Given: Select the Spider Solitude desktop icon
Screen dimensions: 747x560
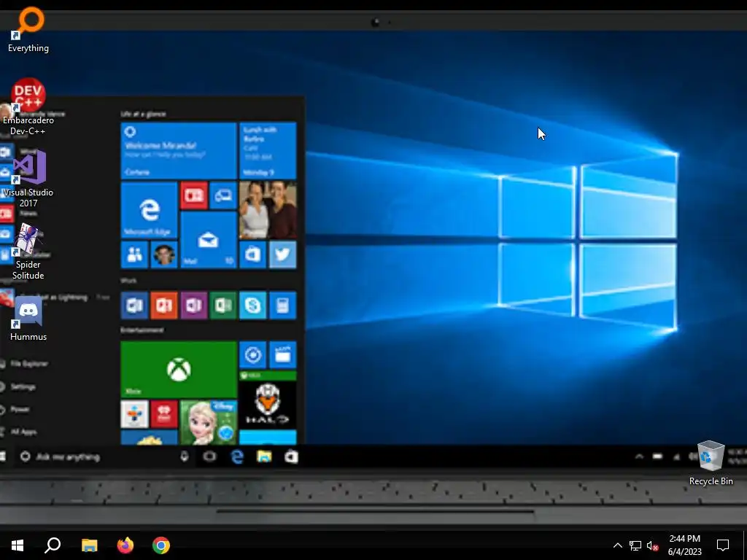Looking at the screenshot, I should coord(28,252).
